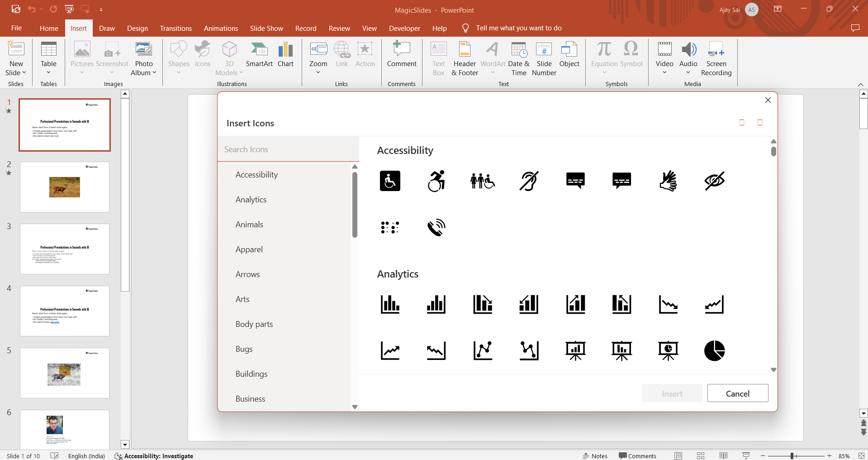868x460 pixels.
Task: Select the wheelchair access icon
Action: [390, 181]
